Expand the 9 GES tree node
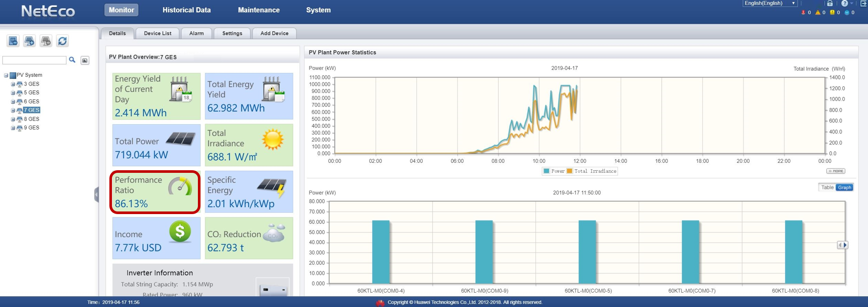 pos(13,128)
